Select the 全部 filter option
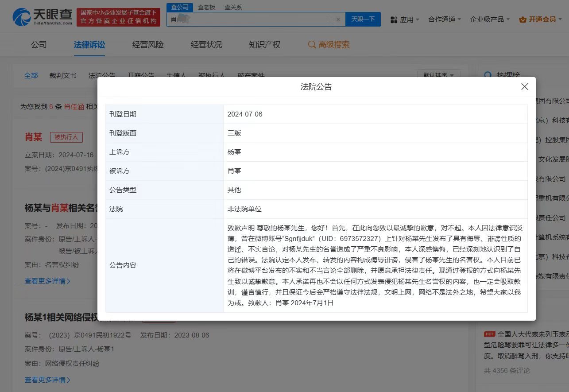Screen dimensions: 569x392 coord(31,75)
